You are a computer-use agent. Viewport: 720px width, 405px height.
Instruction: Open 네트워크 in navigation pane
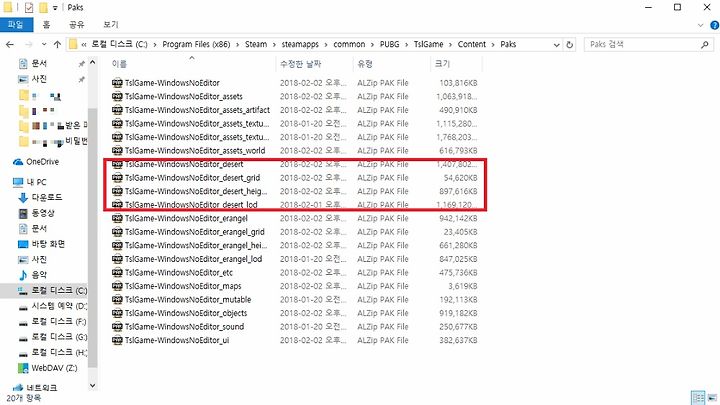35,388
